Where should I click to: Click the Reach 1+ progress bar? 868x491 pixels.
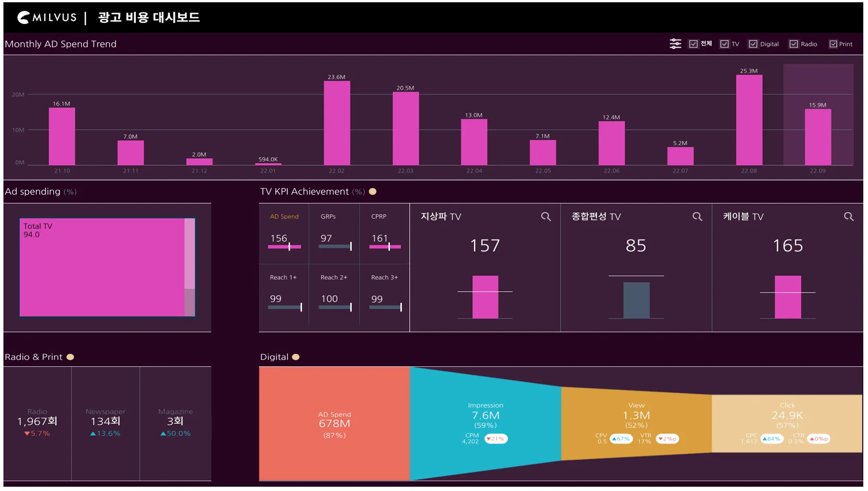coord(285,307)
